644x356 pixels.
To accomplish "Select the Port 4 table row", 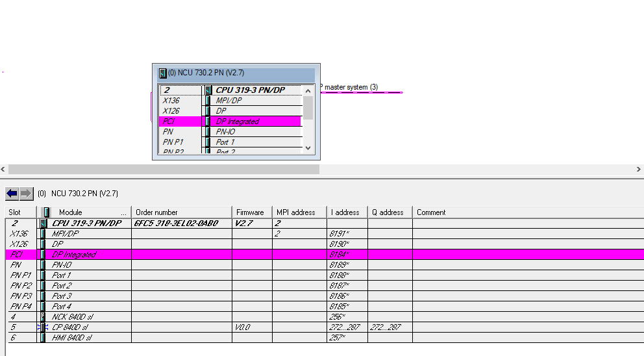I will point(325,306).
